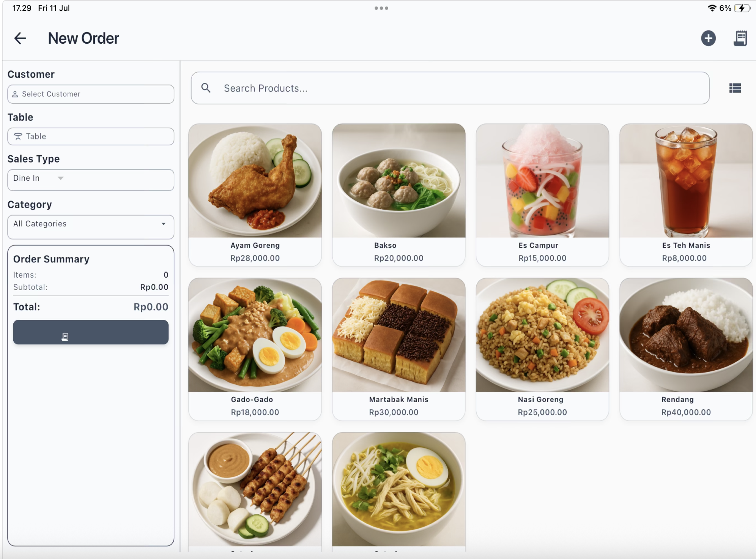Select Rendang for Rp40,000.00
Screen dimensions: 756x559
pyautogui.click(x=686, y=349)
